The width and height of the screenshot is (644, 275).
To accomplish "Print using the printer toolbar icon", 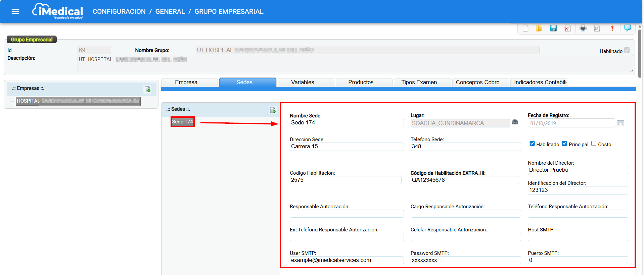I will pos(583,28).
